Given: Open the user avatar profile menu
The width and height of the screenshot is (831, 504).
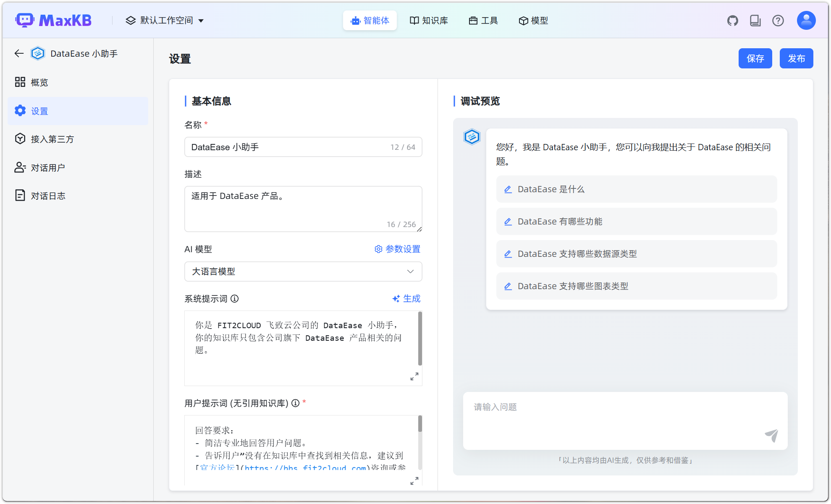Looking at the screenshot, I should (805, 20).
